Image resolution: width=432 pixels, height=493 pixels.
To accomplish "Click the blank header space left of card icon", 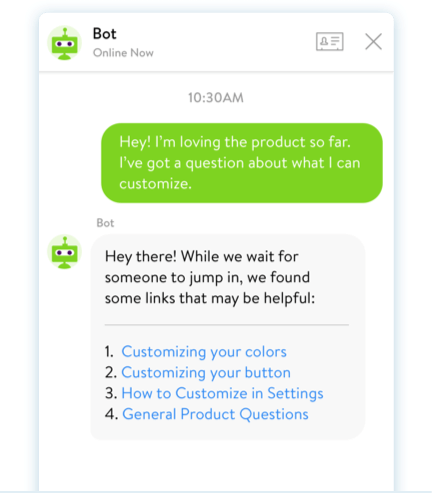I will click(233, 42).
